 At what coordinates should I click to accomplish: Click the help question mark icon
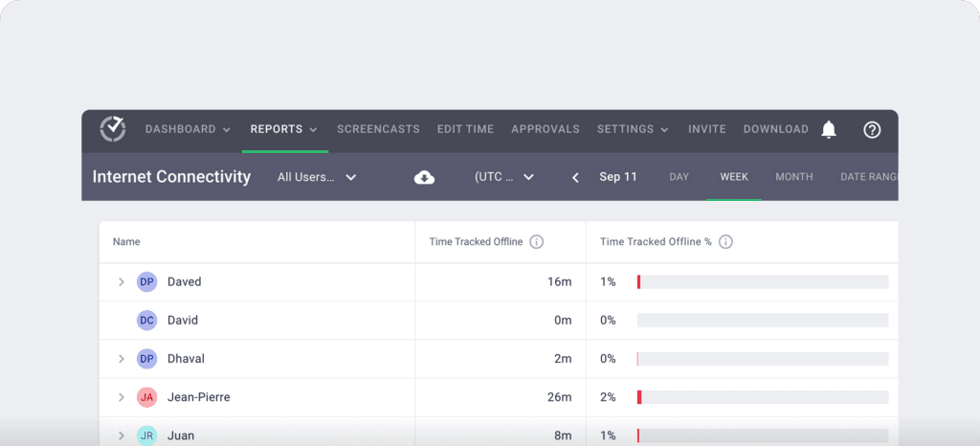coord(872,130)
